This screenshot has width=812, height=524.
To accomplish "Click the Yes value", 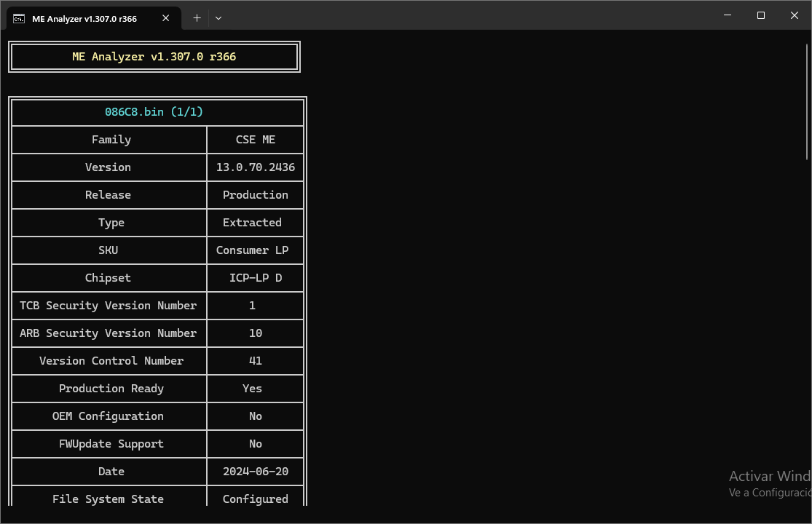I will 252,389.
